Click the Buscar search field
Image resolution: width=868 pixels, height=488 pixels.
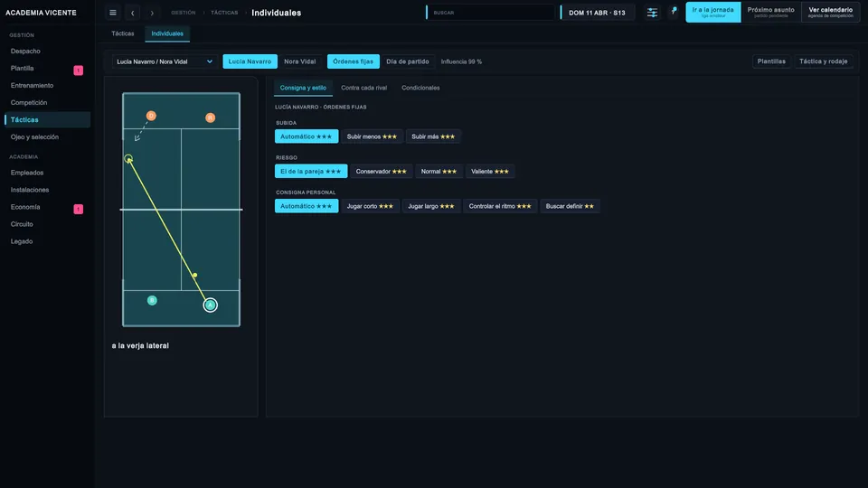pos(490,13)
